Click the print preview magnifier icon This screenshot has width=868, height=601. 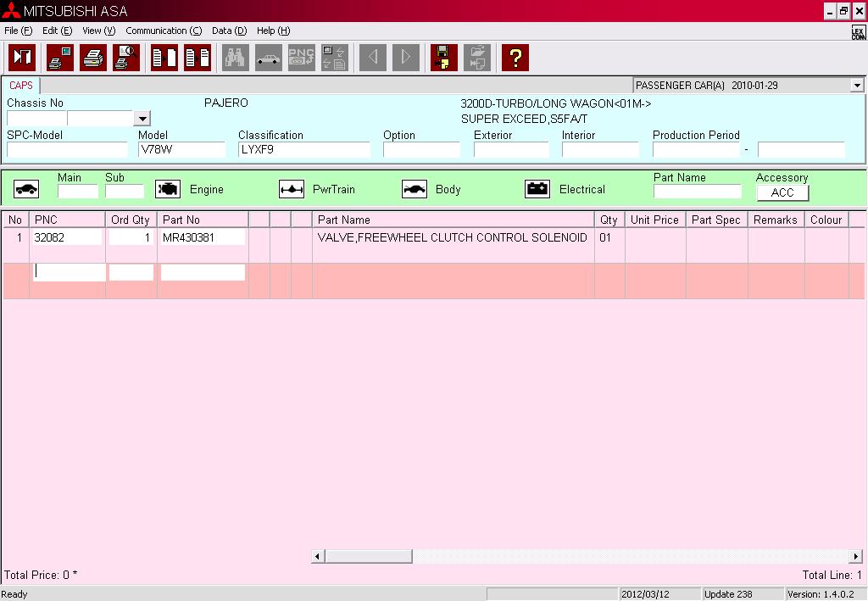[x=125, y=58]
